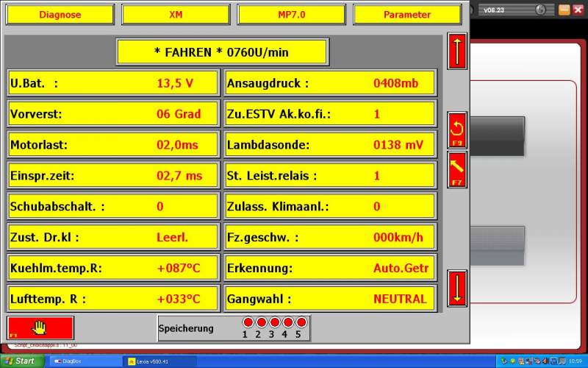Click the Schubabschalt. row
The image size is (588, 368).
[113, 206]
